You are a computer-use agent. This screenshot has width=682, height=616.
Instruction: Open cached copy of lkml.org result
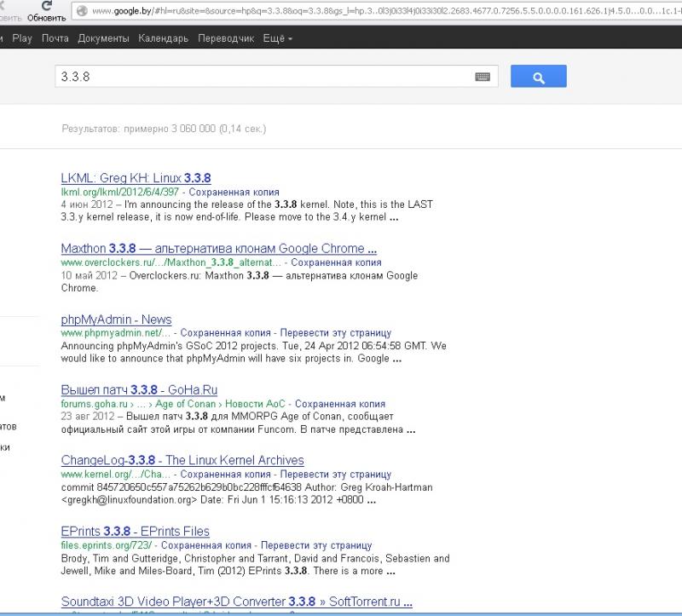pos(234,193)
